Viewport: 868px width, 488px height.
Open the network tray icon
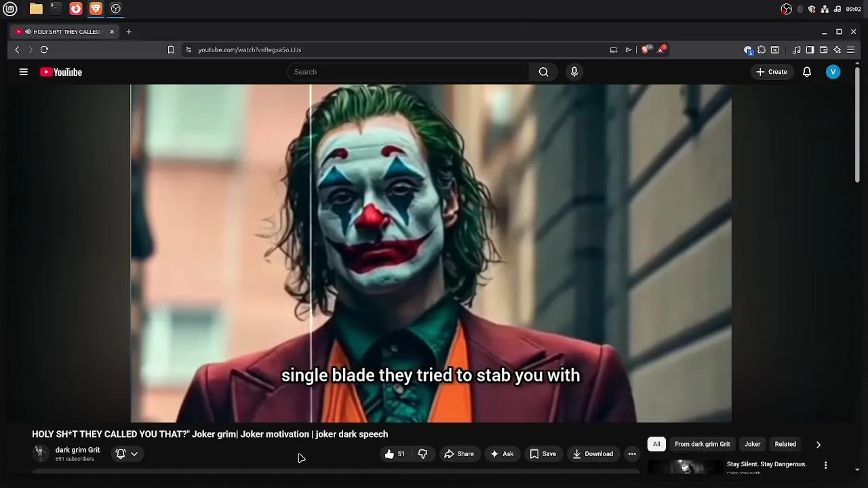pyautogui.click(x=825, y=9)
